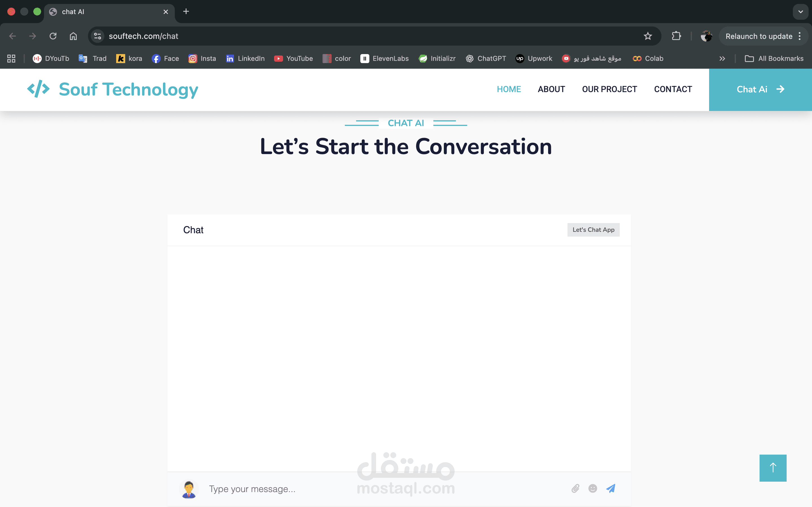Reload the current page
812x507 pixels.
tap(53, 36)
